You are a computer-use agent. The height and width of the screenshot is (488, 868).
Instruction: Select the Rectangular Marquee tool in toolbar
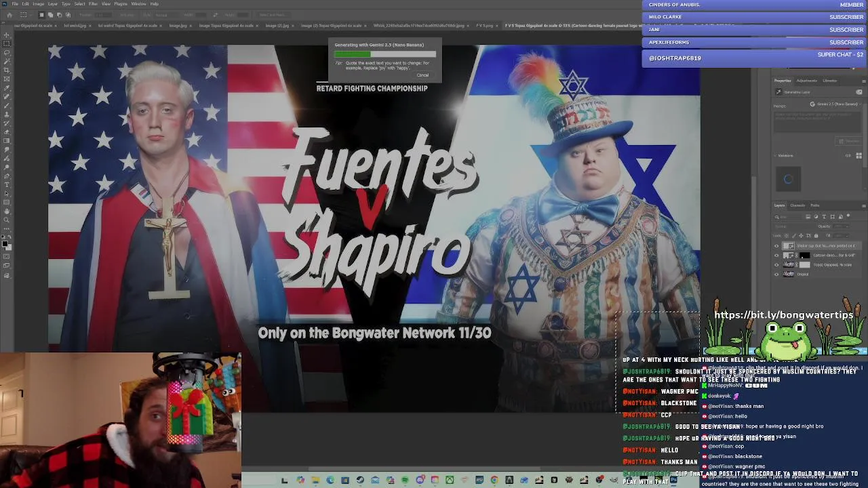pos(7,44)
